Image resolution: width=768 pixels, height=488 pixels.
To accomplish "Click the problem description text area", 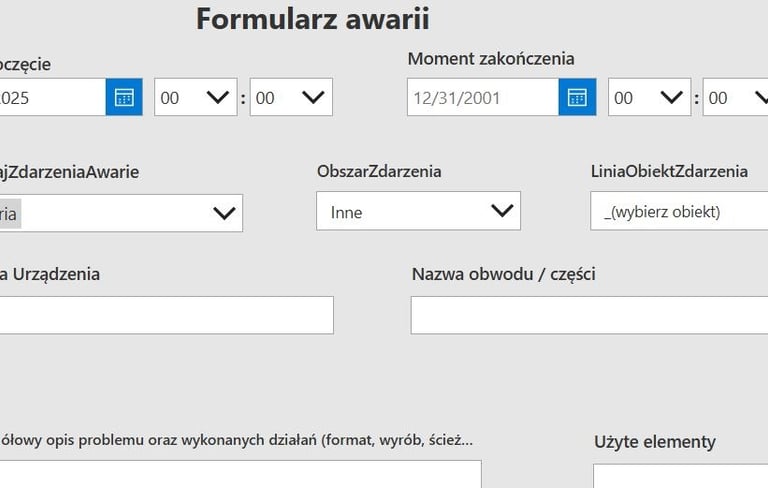I will [x=240, y=474].
